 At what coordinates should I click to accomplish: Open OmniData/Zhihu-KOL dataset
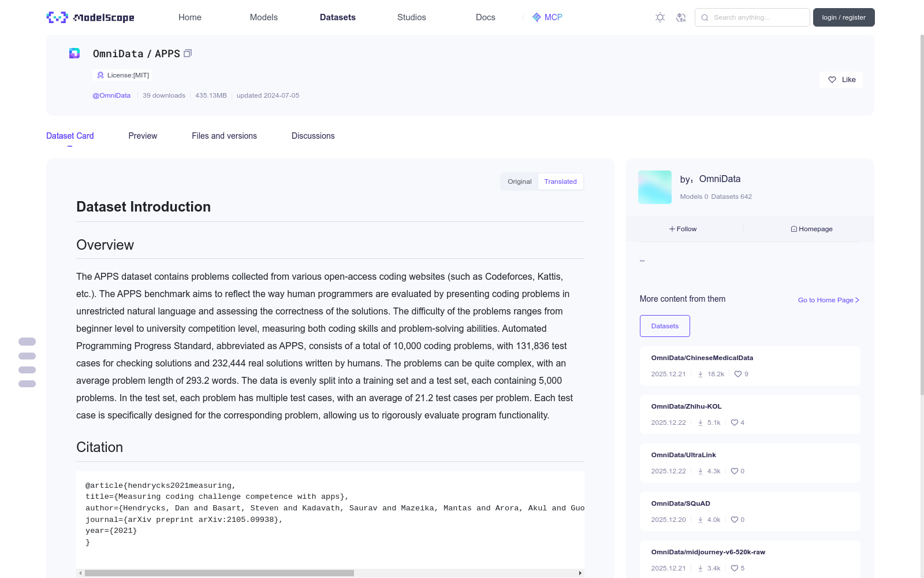click(687, 406)
